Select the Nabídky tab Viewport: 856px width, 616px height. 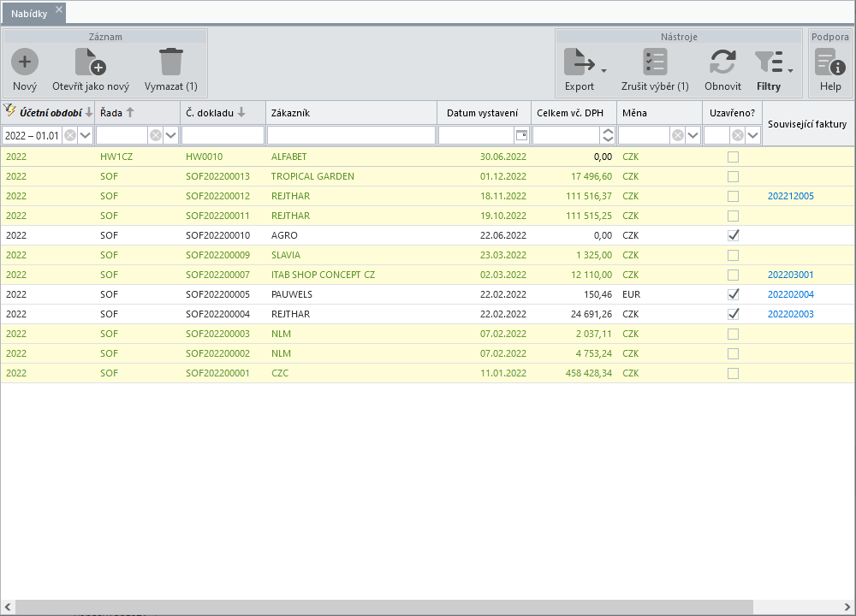coord(29,14)
